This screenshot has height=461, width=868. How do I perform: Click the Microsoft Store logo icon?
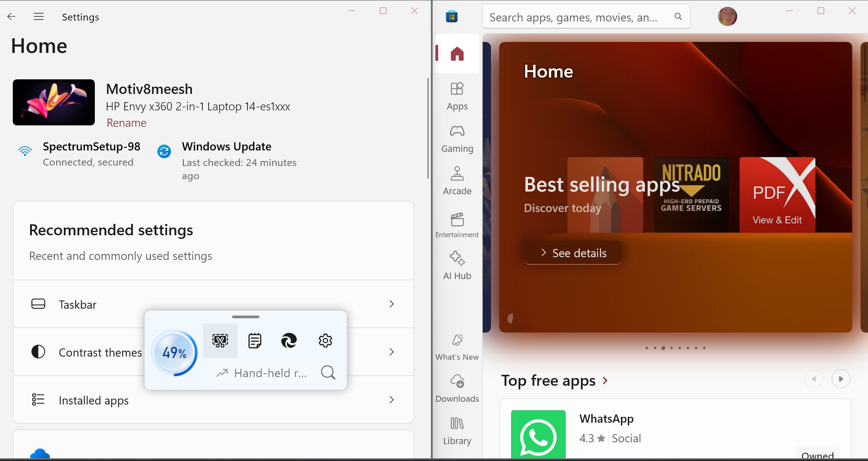(x=452, y=17)
